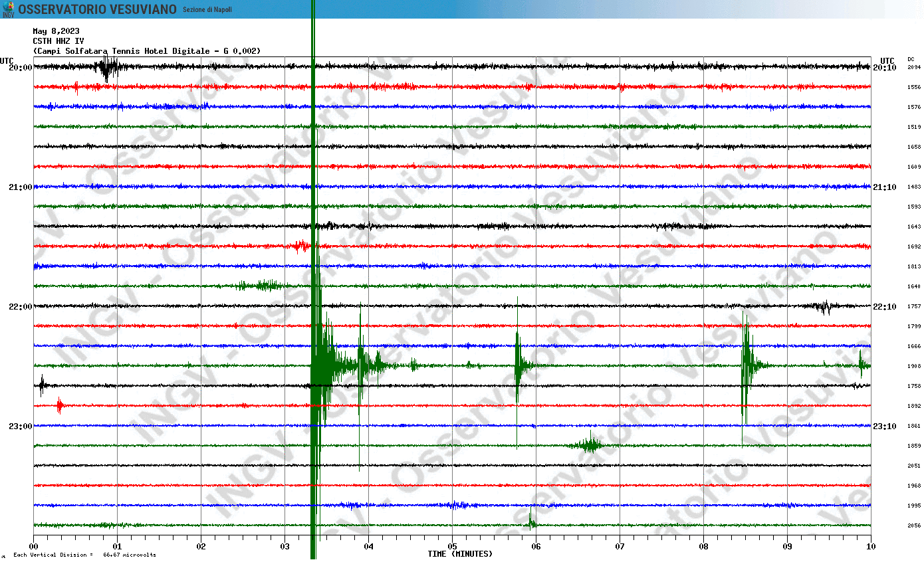Click the minute 04 axis label
Screen dimensions: 924x564
pyautogui.click(x=368, y=547)
